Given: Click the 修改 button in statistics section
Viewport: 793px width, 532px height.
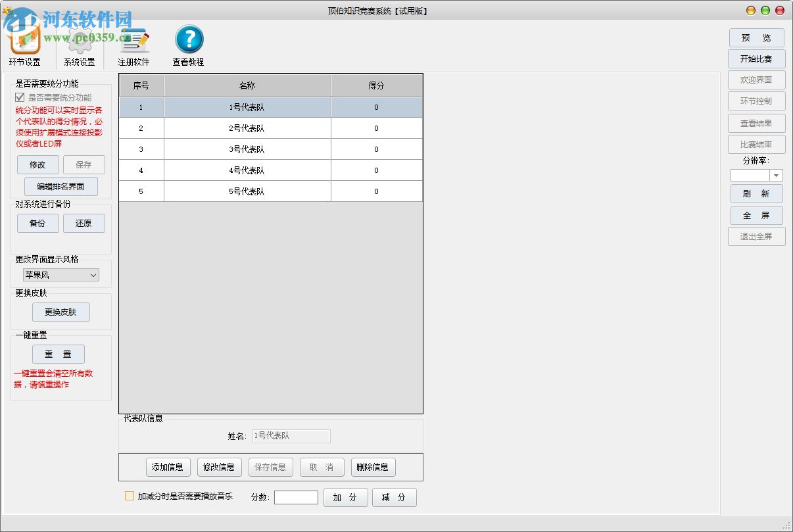Looking at the screenshot, I should (37, 164).
